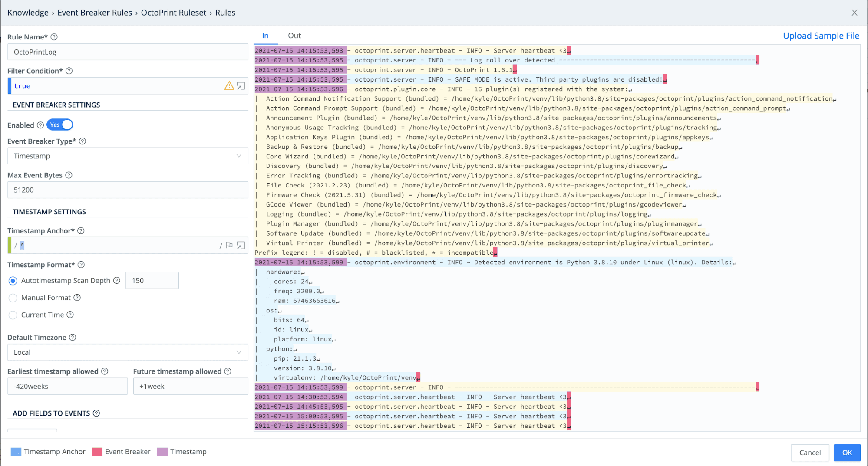Click the Filter Condition warning triangle icon
The image size is (868, 466).
click(x=229, y=86)
